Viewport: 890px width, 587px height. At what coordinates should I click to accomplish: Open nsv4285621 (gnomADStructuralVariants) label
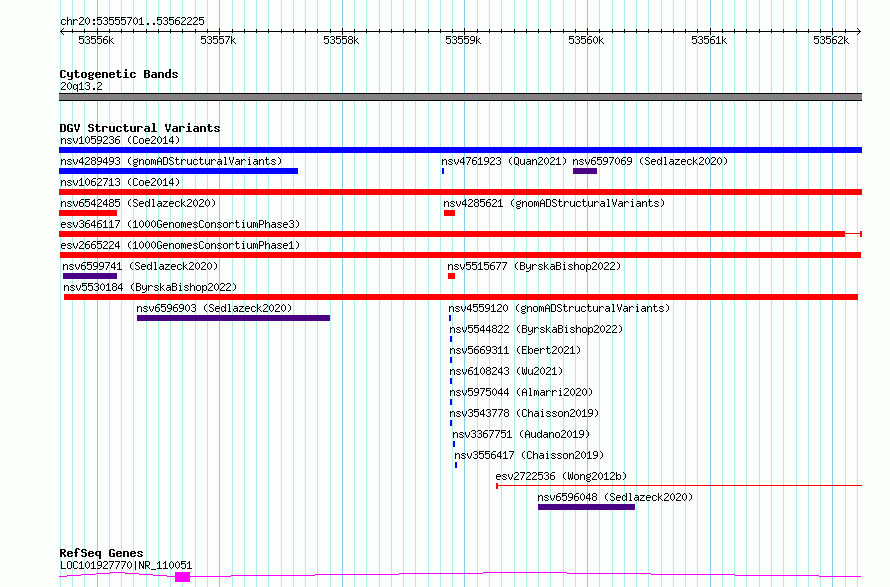click(554, 203)
